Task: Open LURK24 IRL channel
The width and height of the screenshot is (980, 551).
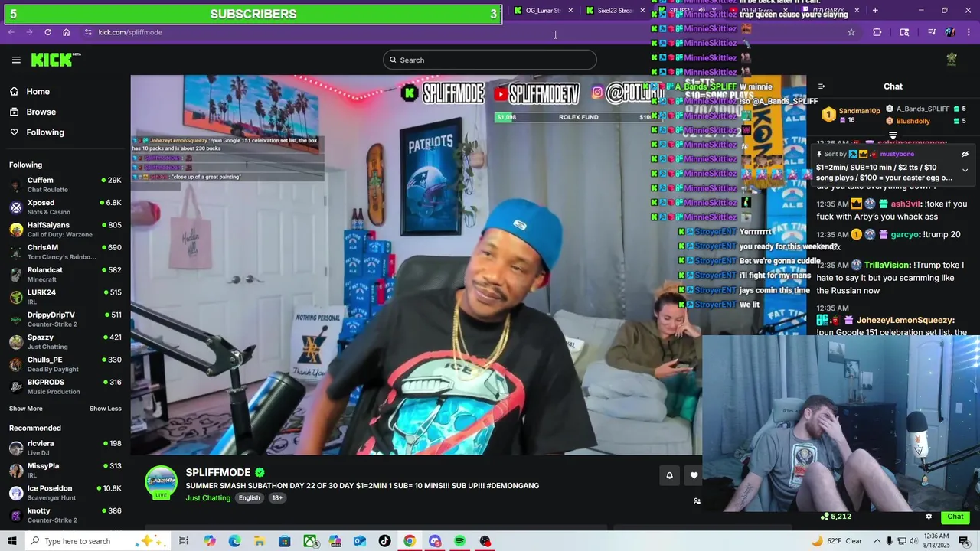Action: click(65, 297)
